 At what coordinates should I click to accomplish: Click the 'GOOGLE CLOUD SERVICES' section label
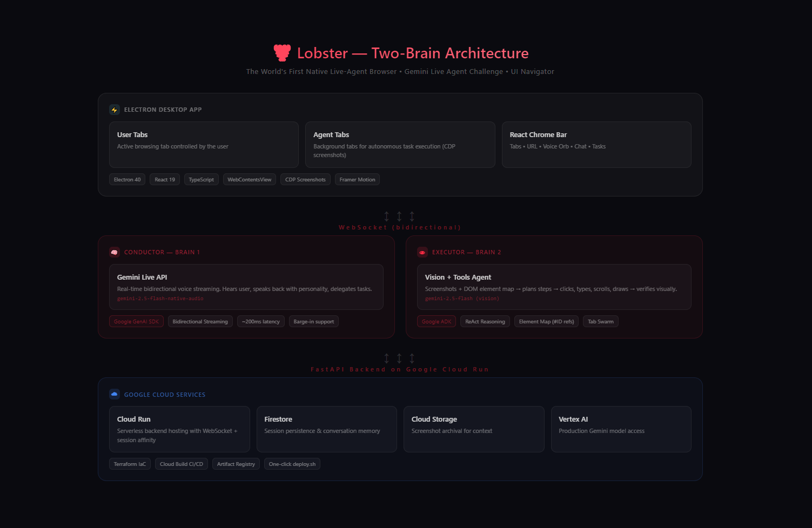(165, 395)
